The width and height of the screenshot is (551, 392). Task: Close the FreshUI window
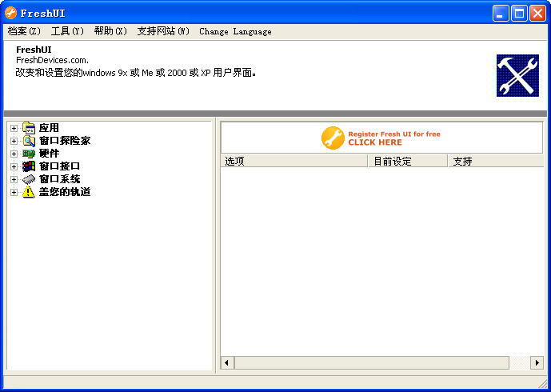click(537, 14)
